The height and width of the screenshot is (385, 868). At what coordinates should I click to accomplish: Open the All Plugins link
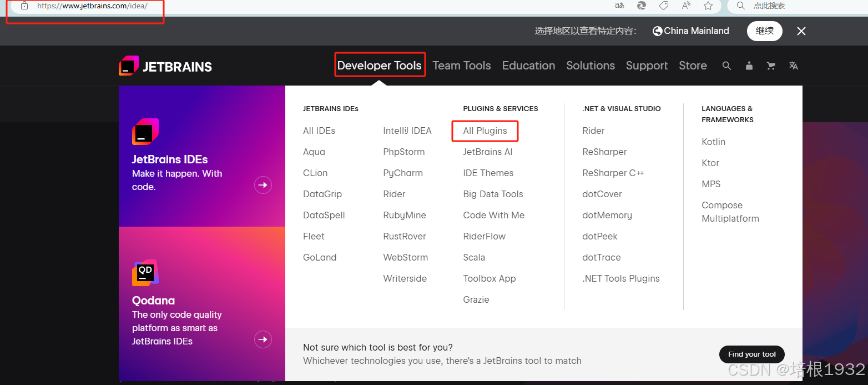(x=485, y=131)
